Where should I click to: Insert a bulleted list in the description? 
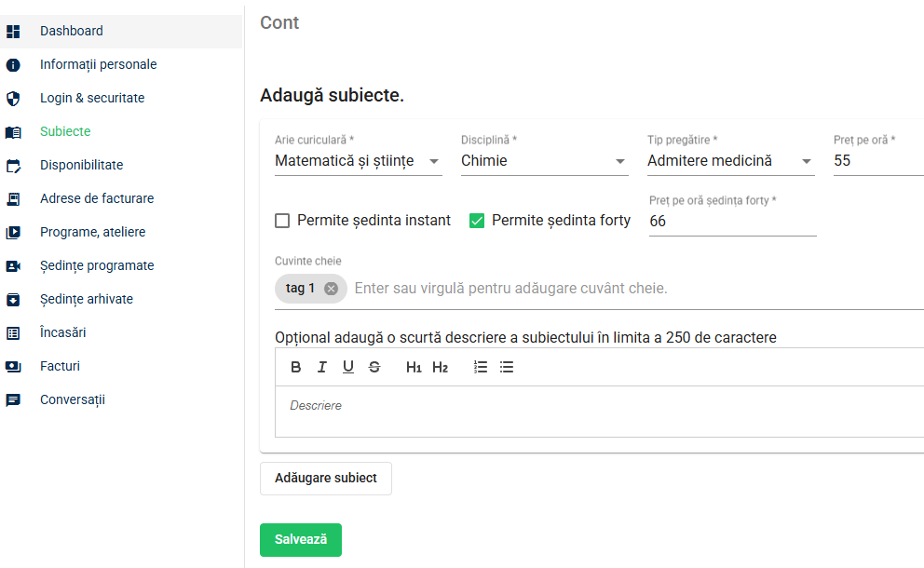(507, 368)
